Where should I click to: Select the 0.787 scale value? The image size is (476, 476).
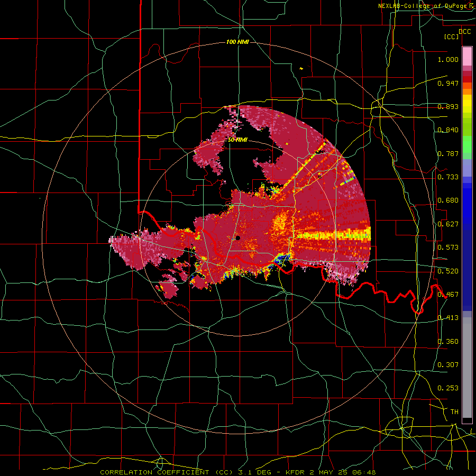(448, 153)
